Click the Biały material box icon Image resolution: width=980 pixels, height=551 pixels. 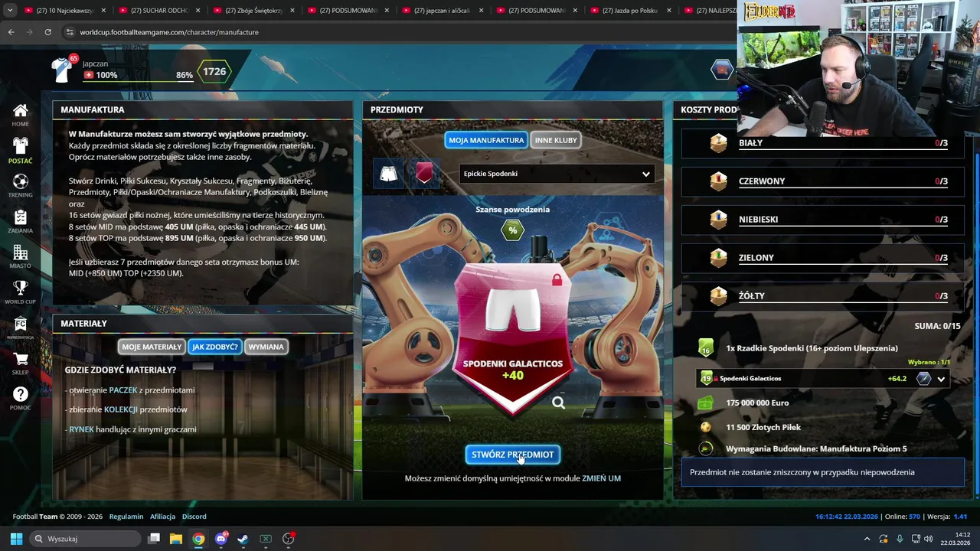pyautogui.click(x=718, y=143)
